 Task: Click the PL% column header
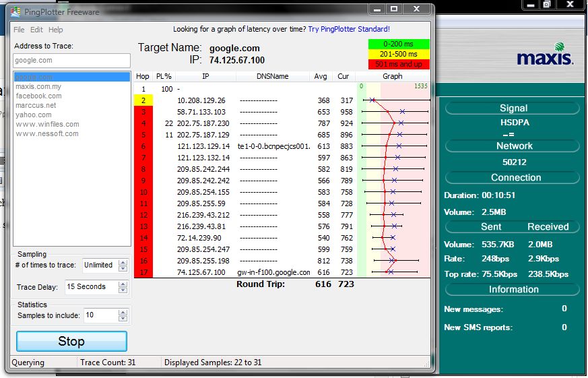point(164,76)
